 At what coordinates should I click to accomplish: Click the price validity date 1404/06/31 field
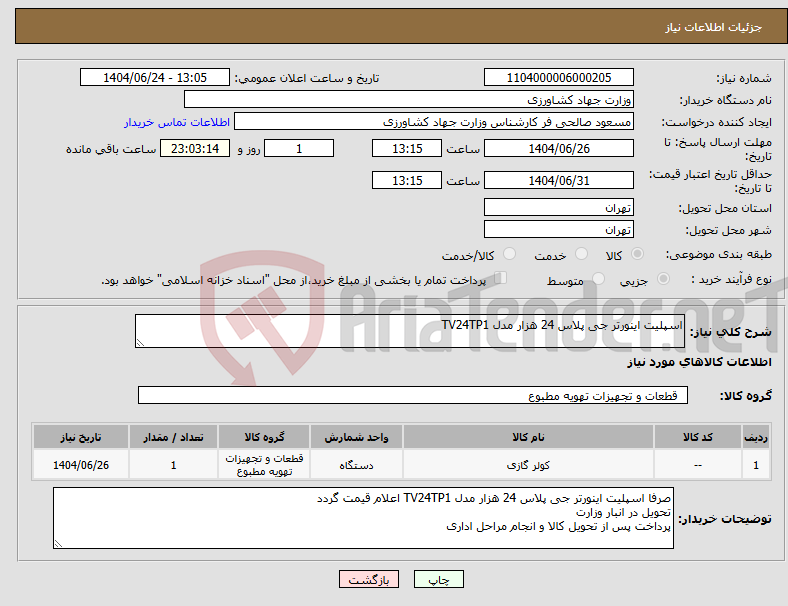559,180
